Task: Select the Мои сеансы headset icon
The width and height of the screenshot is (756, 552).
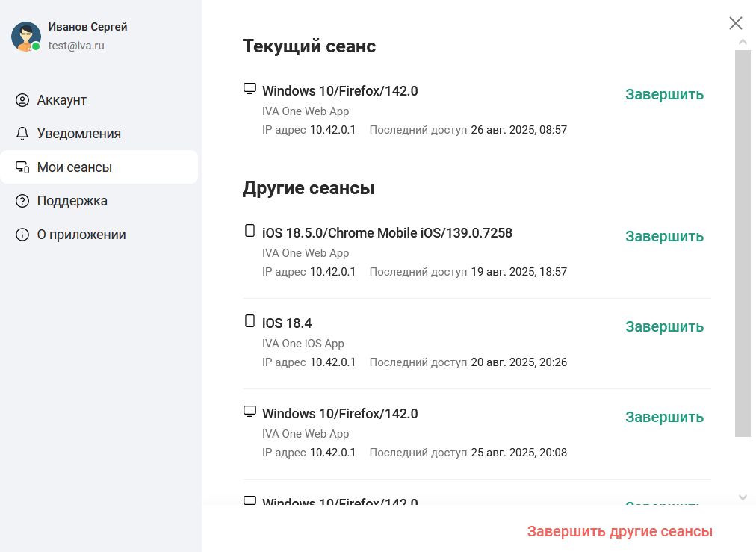Action: (22, 167)
